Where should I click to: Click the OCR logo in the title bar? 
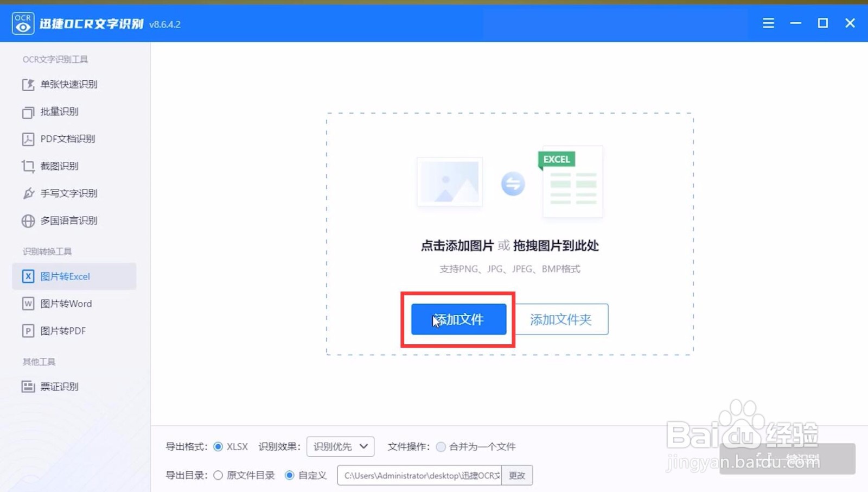click(22, 23)
